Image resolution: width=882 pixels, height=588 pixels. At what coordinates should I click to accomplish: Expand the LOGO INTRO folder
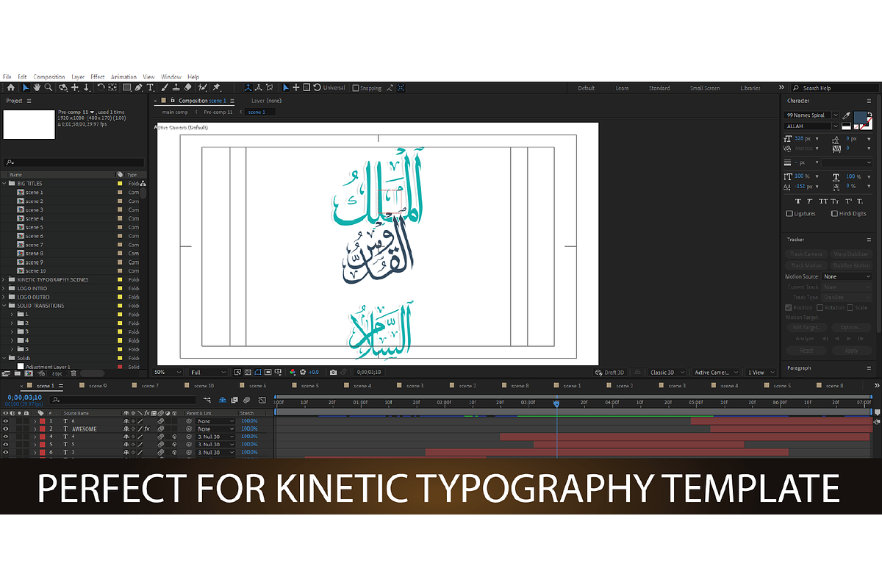(x=4, y=288)
